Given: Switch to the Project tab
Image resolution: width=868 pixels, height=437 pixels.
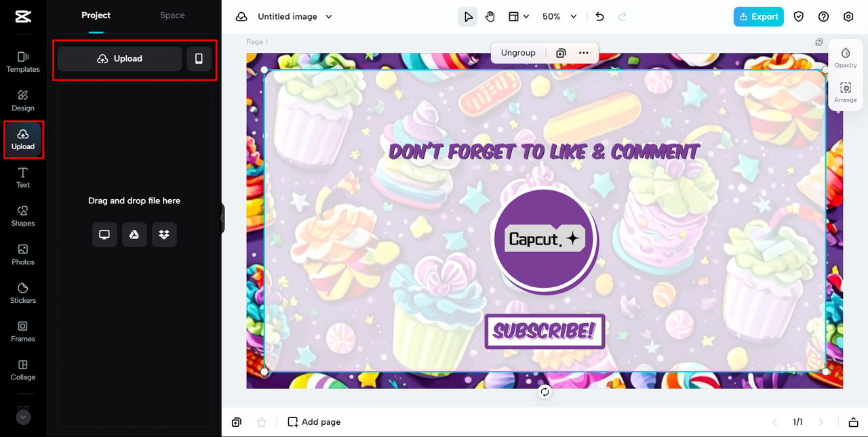Looking at the screenshot, I should [x=96, y=15].
